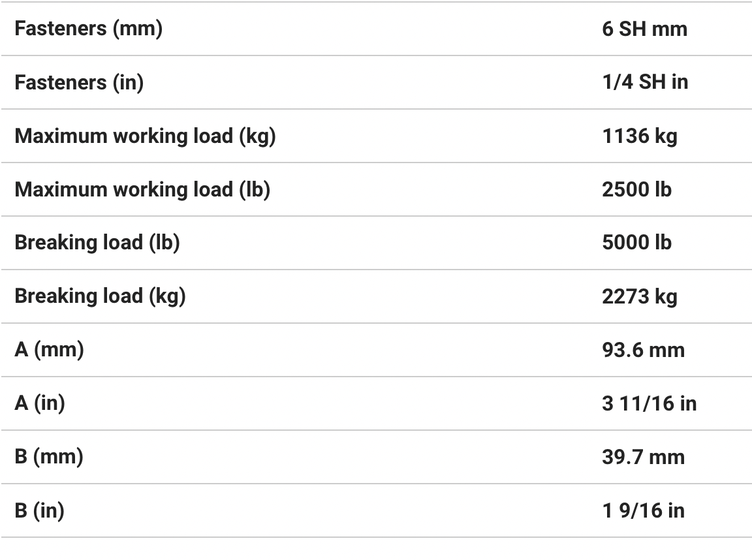Select the "93.6 mm" value
This screenshot has height=560, width=752.
[643, 350]
